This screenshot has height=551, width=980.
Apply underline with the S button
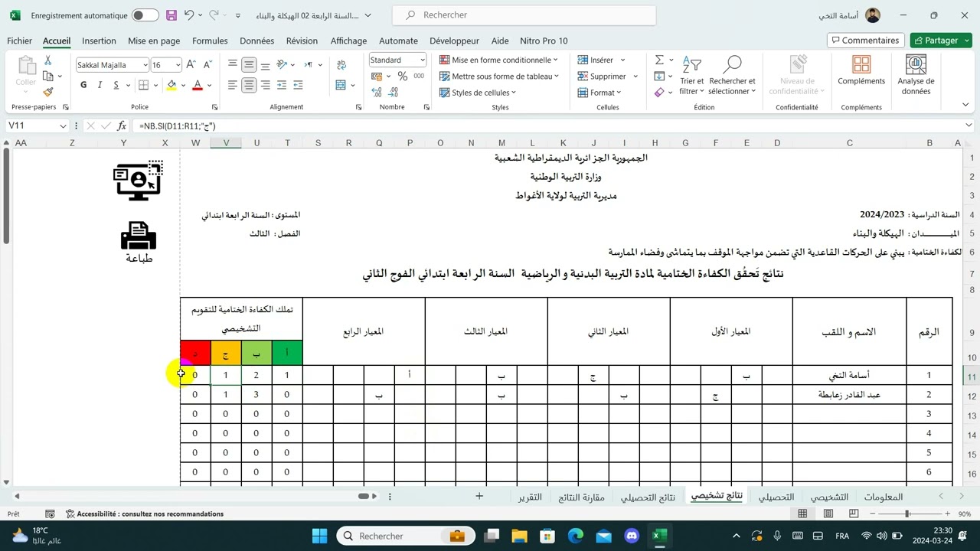116,85
